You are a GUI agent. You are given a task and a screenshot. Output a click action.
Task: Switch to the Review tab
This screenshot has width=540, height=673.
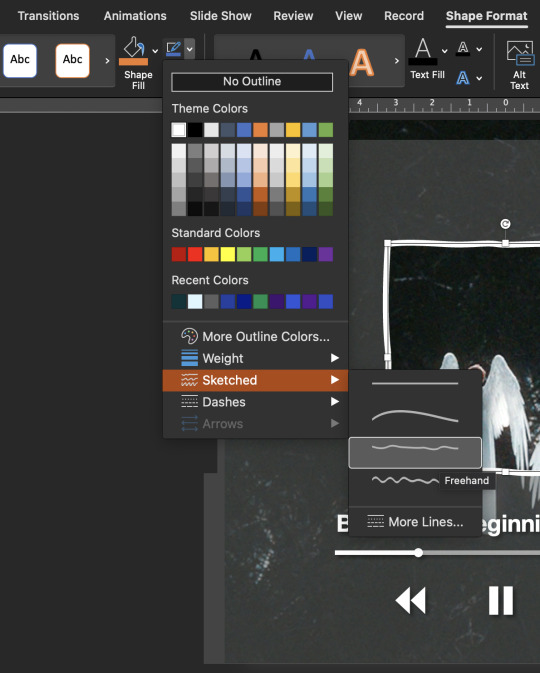pos(293,16)
